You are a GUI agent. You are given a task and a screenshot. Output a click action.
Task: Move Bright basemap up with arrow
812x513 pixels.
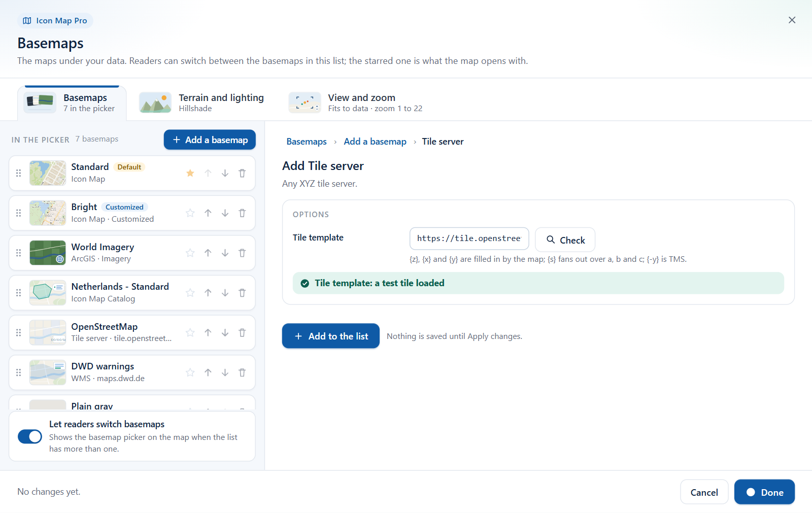pyautogui.click(x=208, y=213)
